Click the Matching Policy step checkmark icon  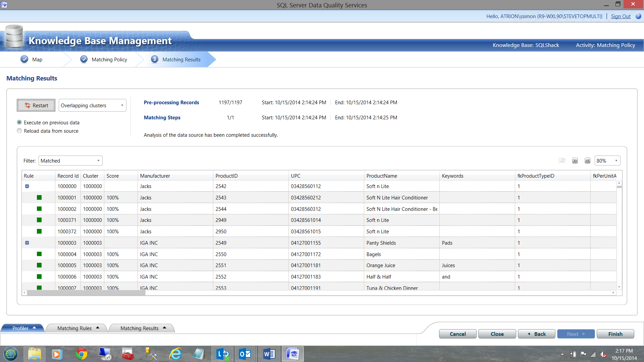(x=84, y=59)
